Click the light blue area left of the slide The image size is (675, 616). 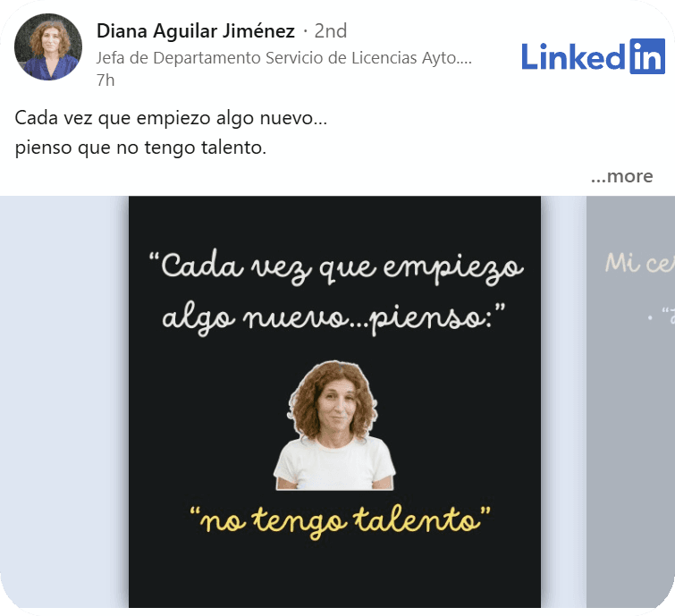point(64,401)
